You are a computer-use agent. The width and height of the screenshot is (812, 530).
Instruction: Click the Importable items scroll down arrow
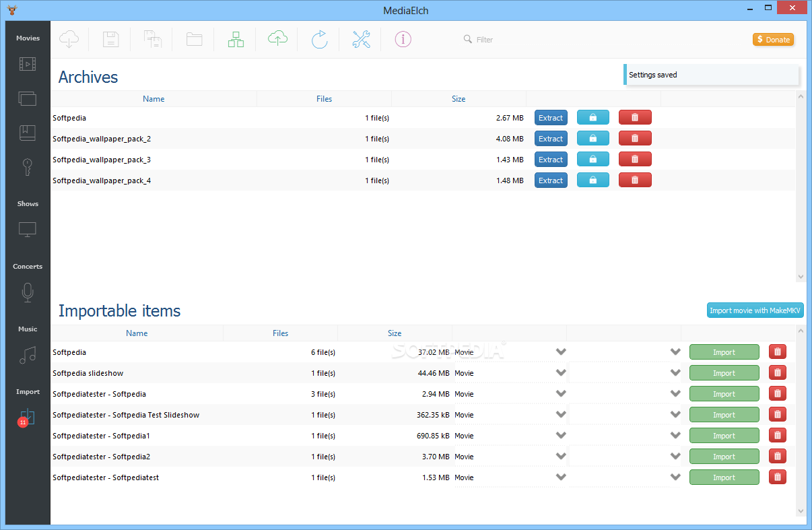pyautogui.click(x=801, y=511)
